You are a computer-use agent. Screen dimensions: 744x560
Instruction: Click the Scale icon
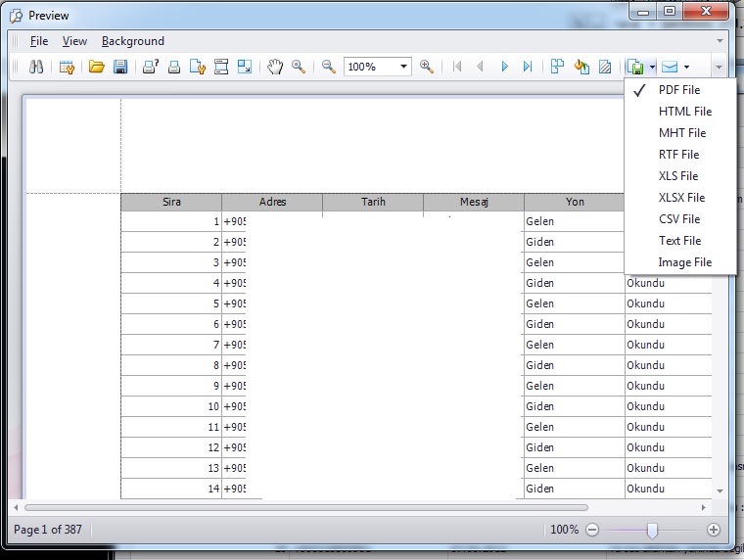pyautogui.click(x=245, y=67)
